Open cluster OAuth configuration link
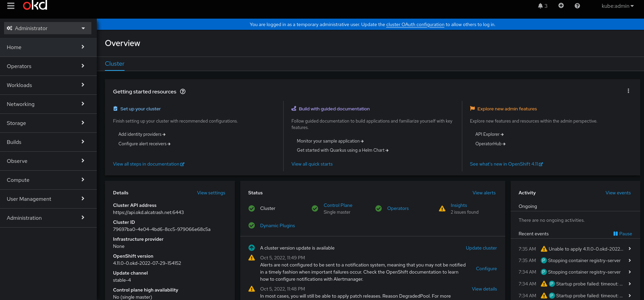 click(415, 24)
